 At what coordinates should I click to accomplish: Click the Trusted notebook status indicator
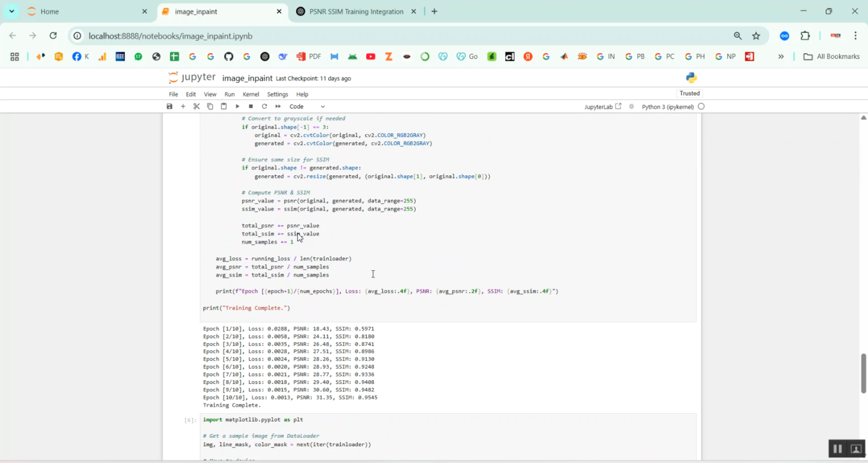coord(689,93)
